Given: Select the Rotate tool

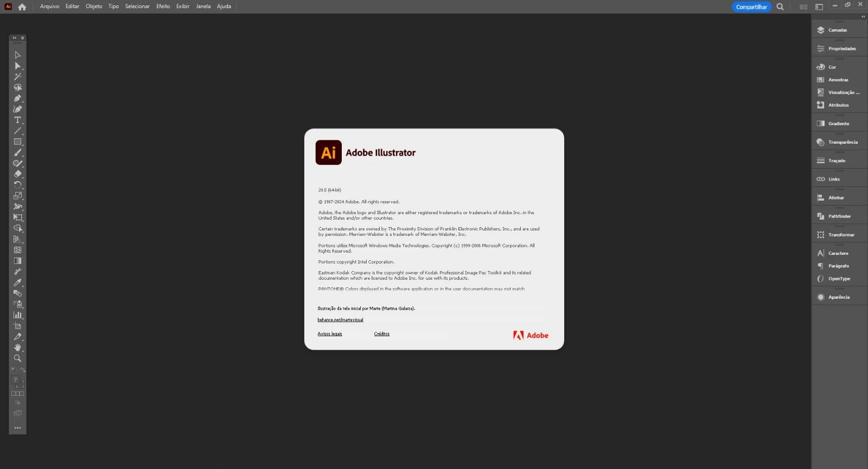Looking at the screenshot, I should point(17,185).
